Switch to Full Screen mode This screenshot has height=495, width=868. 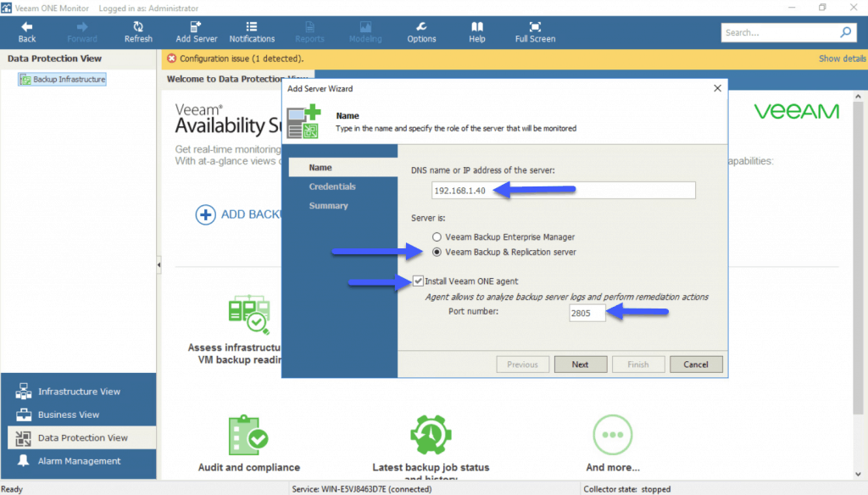coord(535,28)
